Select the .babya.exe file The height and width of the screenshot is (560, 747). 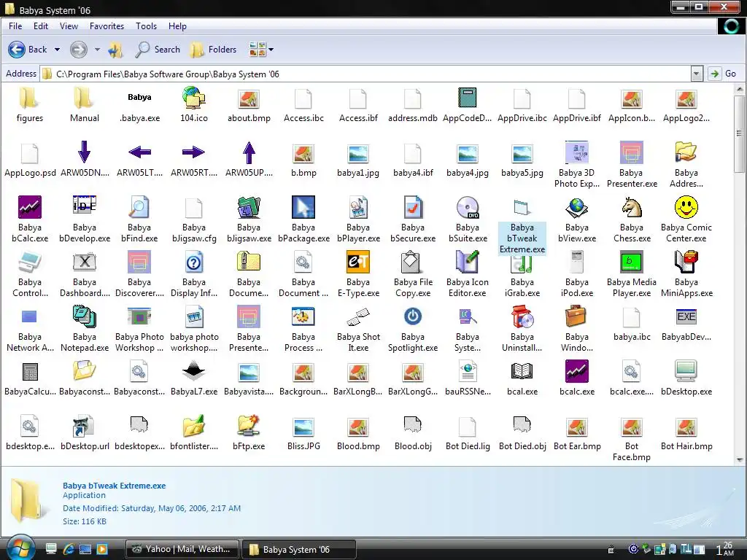click(139, 98)
